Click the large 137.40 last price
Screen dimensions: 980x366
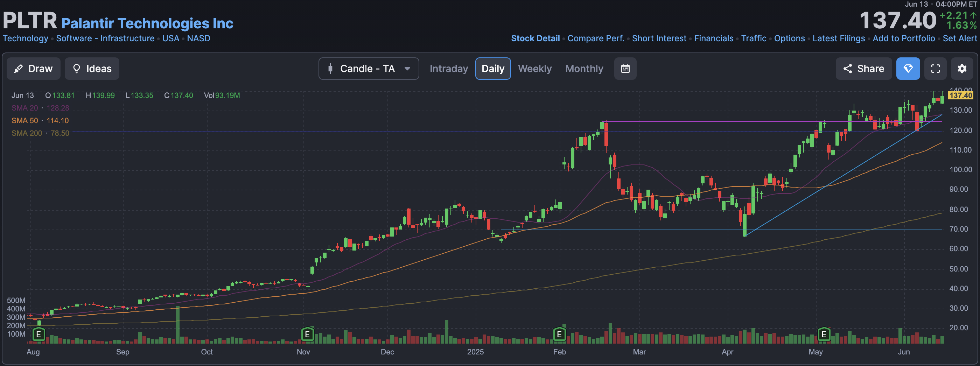897,21
